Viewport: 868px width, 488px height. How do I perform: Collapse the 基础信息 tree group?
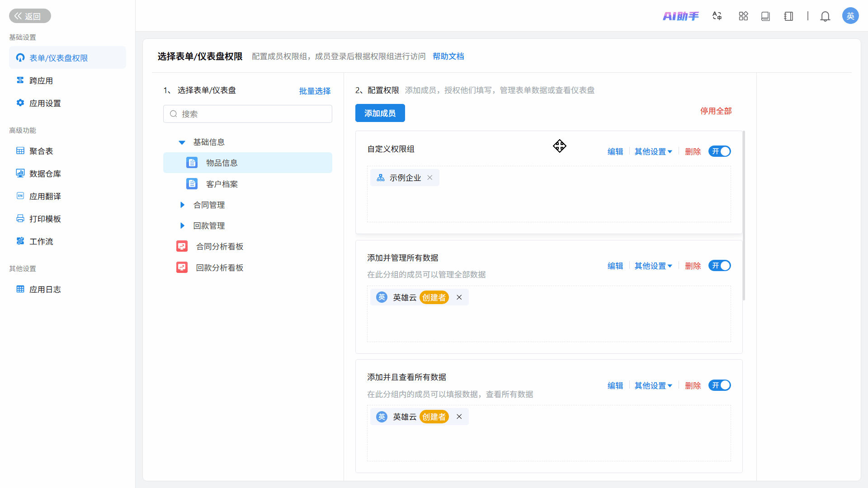(x=182, y=142)
